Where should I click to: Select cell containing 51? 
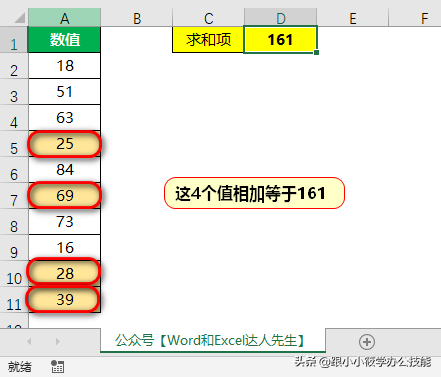tap(64, 92)
